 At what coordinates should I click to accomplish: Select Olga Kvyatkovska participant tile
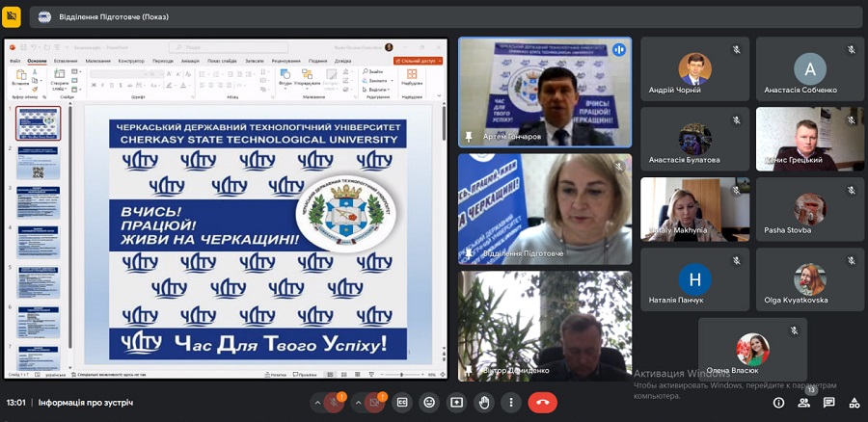coord(810,279)
